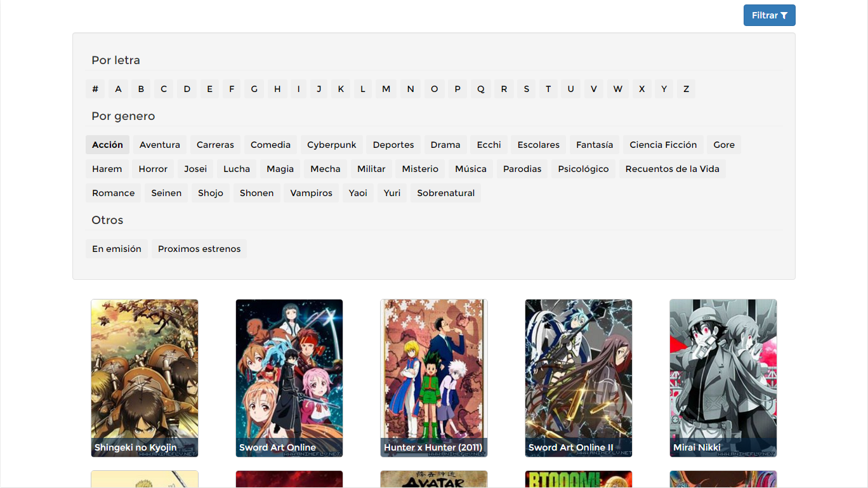Pick letter W filter
The height and width of the screenshot is (488, 868).
[618, 89]
